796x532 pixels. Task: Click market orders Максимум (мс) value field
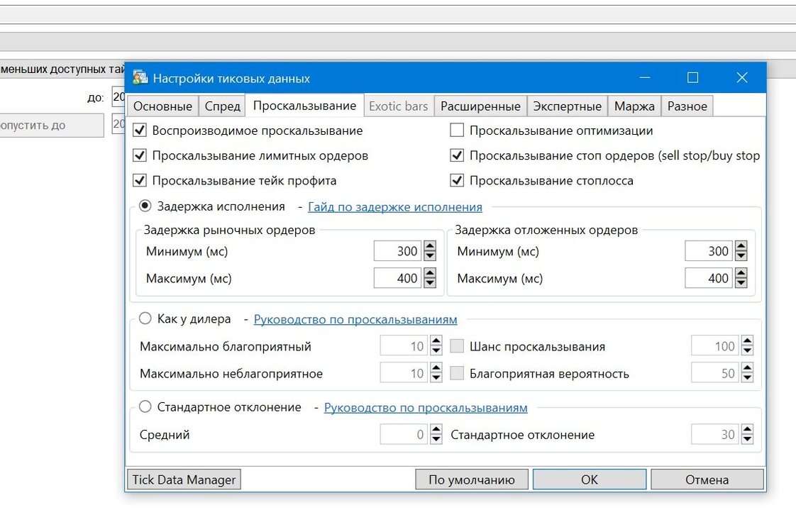[x=397, y=278]
